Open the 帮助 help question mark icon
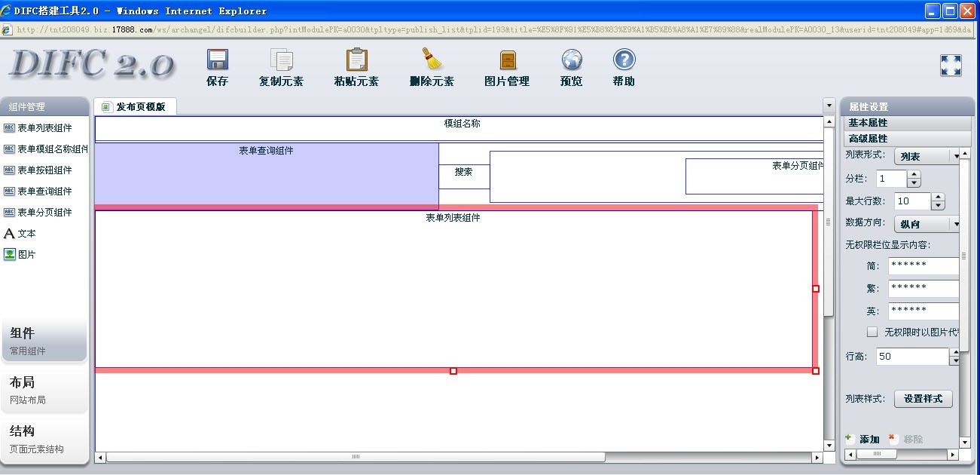The image size is (980, 475). coord(624,60)
